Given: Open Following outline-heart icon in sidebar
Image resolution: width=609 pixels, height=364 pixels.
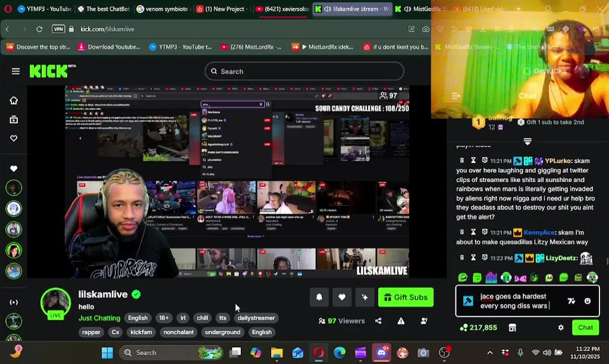Looking at the screenshot, I should tap(14, 138).
